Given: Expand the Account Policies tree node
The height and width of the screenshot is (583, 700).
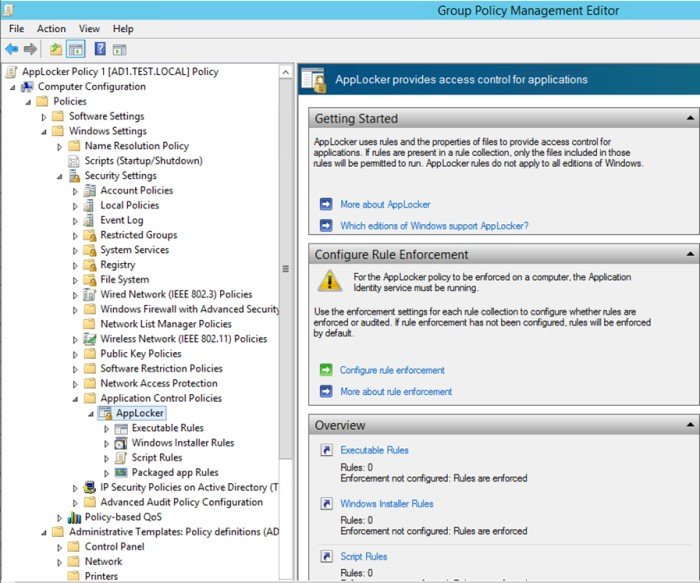Looking at the screenshot, I should (75, 191).
